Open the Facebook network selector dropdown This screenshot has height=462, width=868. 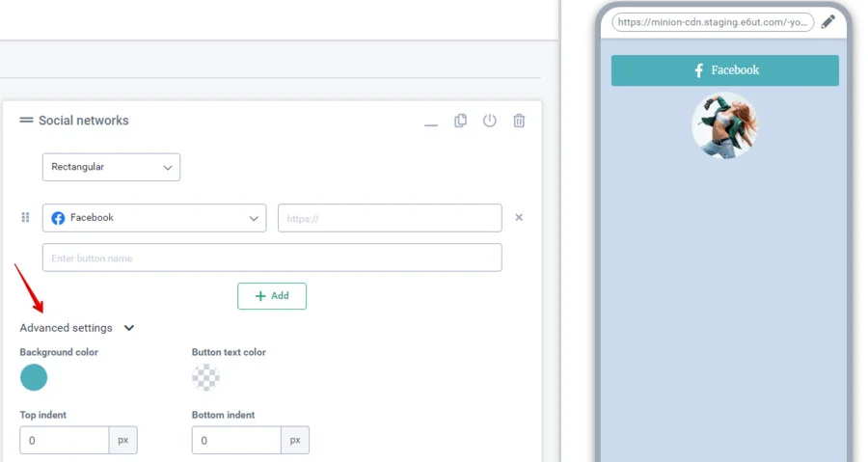154,218
